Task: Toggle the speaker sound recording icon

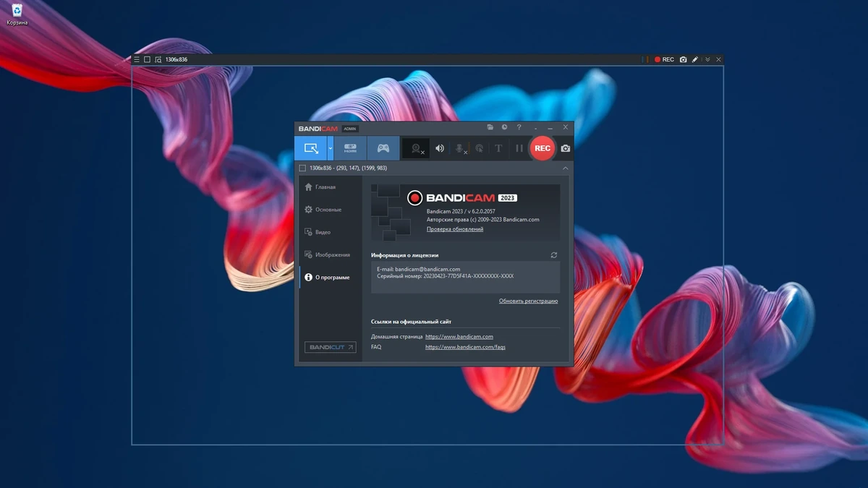Action: point(439,148)
